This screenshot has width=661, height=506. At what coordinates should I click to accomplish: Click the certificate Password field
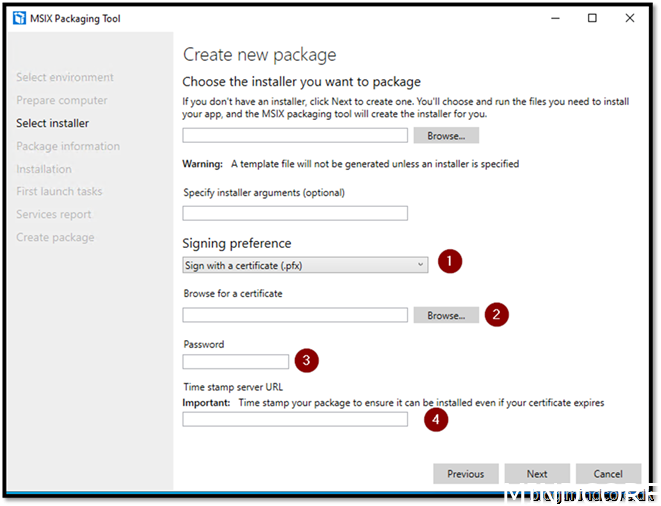click(236, 361)
